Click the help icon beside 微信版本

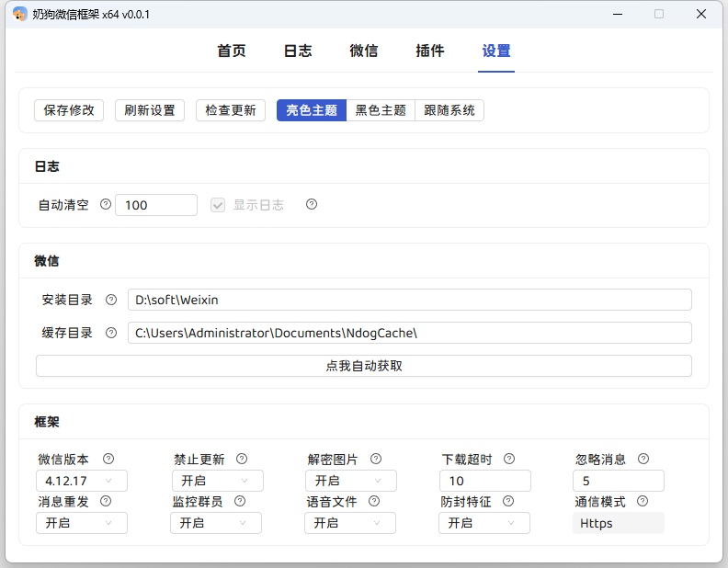point(108,460)
